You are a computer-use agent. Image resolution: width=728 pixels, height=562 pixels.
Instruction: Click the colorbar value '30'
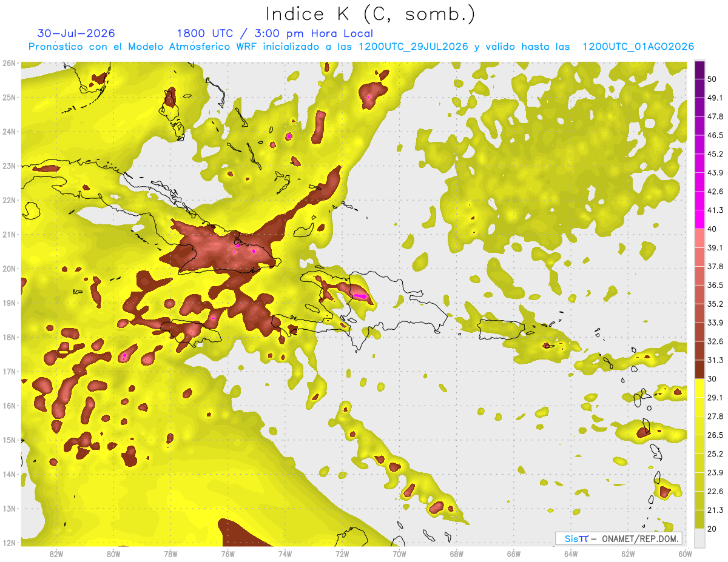(x=712, y=379)
